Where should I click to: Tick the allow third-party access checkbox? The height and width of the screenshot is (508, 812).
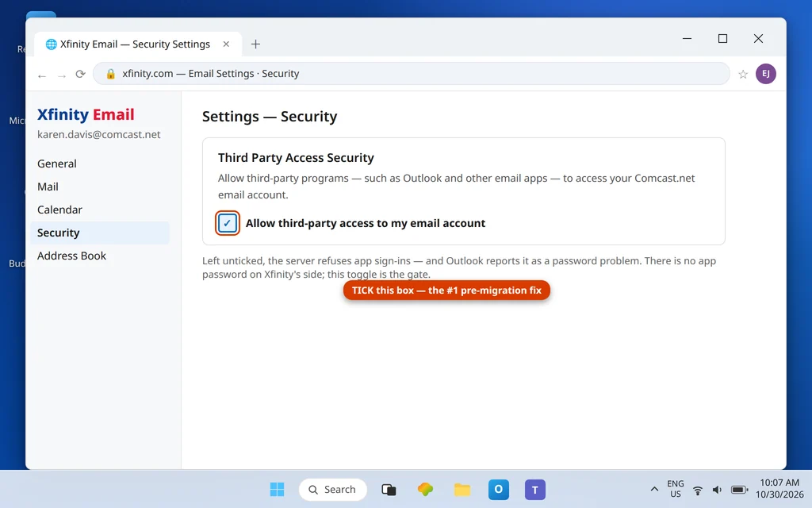click(228, 223)
